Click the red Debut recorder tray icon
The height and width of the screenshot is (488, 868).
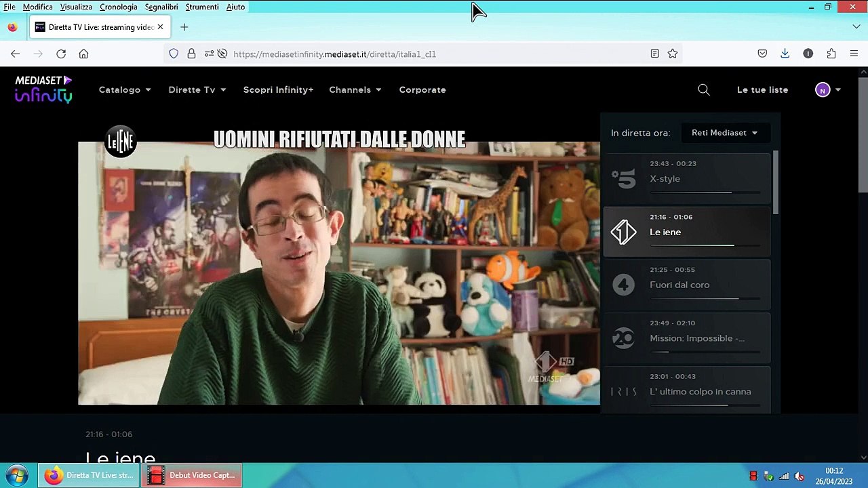tap(753, 476)
